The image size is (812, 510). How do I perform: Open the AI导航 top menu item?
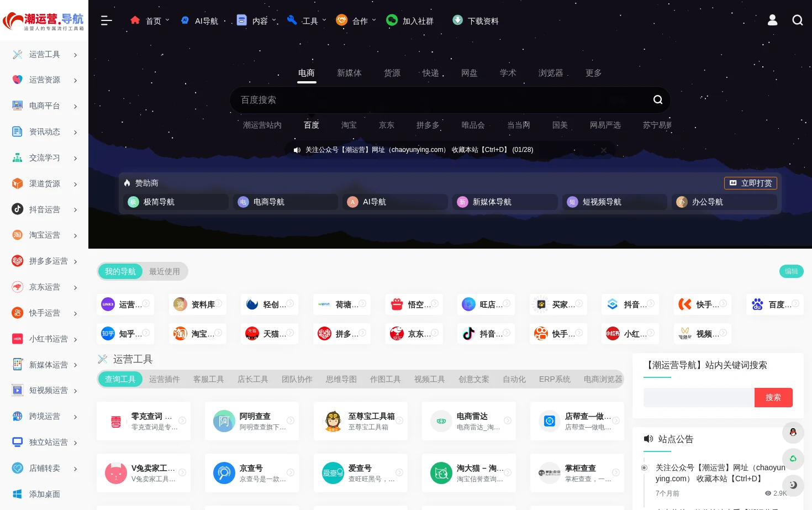tap(199, 21)
